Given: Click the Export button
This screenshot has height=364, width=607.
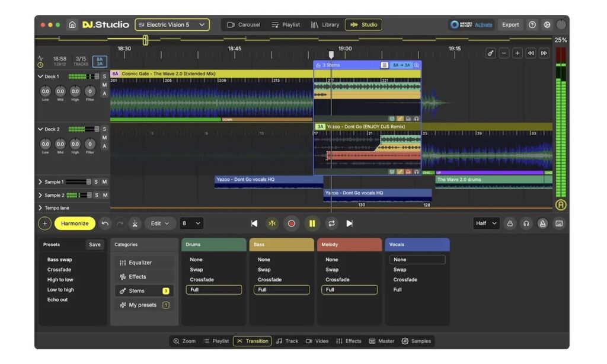Looking at the screenshot, I should [510, 24].
